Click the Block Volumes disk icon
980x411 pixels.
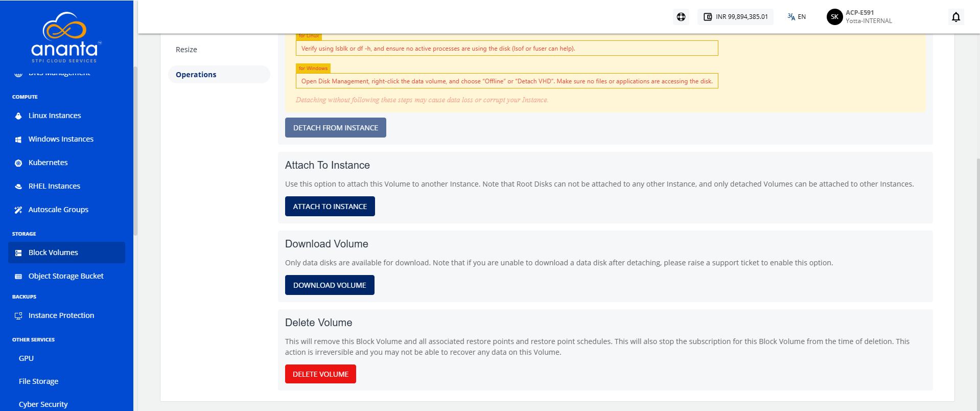[x=18, y=253]
